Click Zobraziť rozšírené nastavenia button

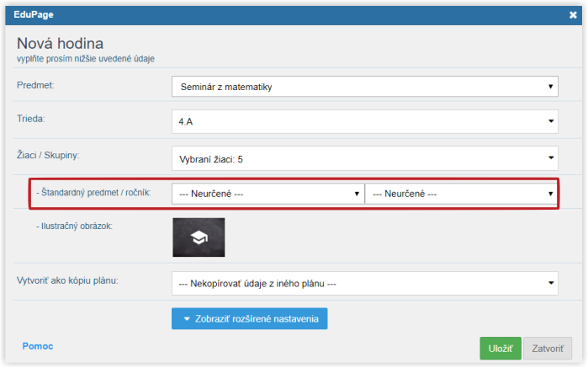(249, 319)
